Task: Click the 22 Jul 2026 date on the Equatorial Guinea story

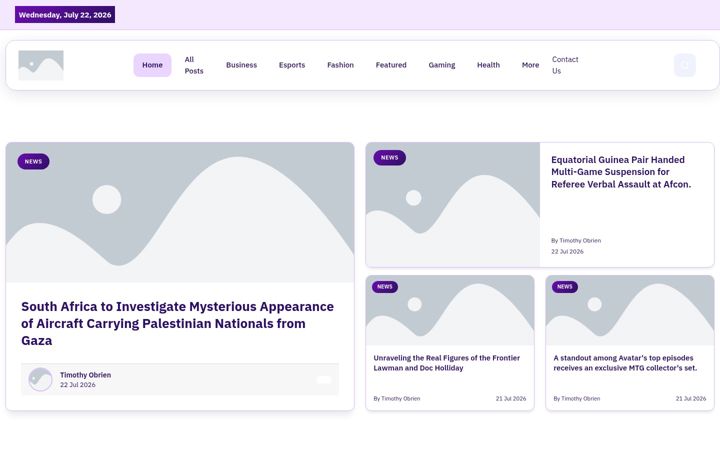Action: pyautogui.click(x=567, y=252)
